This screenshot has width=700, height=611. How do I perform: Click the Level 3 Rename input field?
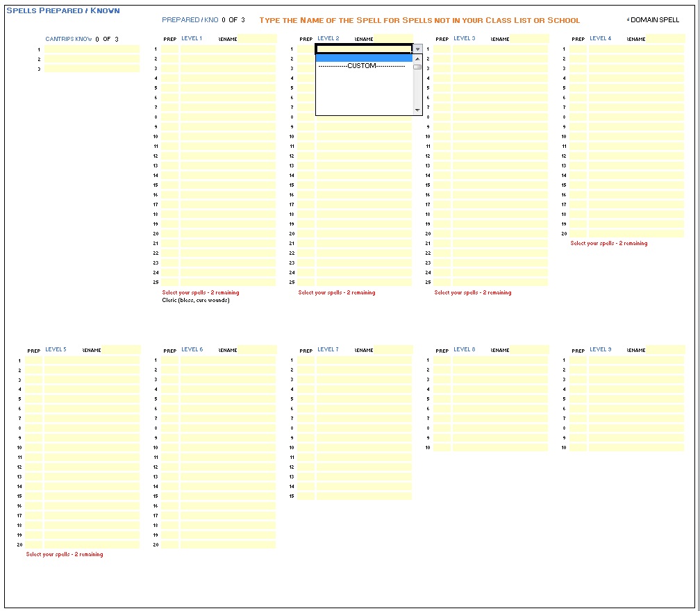pyautogui.click(x=529, y=39)
